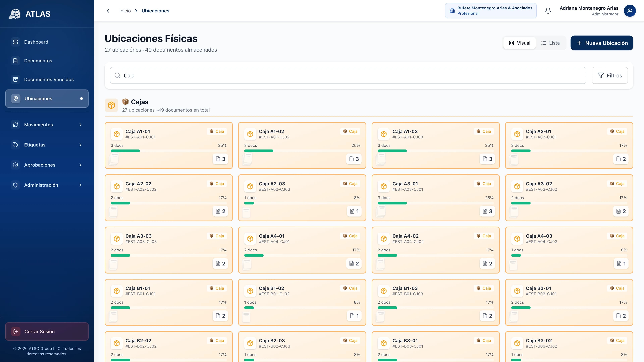Open Bufete Montenegro Arias organization selector

[491, 11]
